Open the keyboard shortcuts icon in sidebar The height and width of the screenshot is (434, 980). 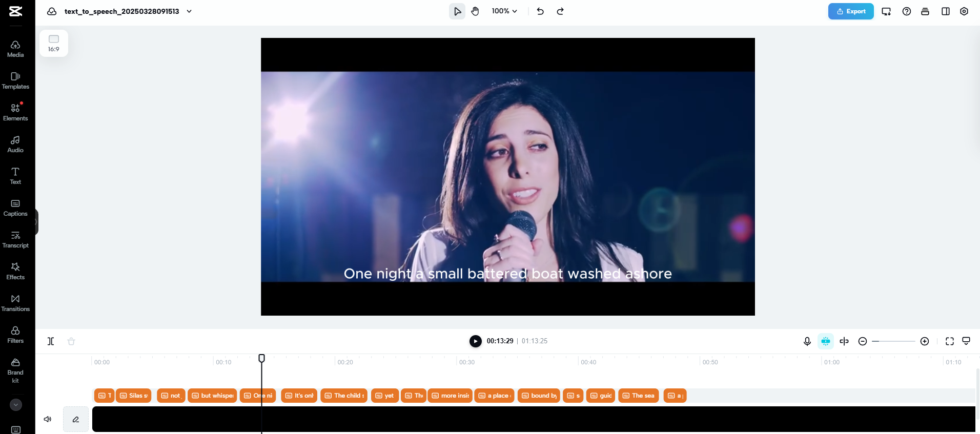tap(16, 429)
